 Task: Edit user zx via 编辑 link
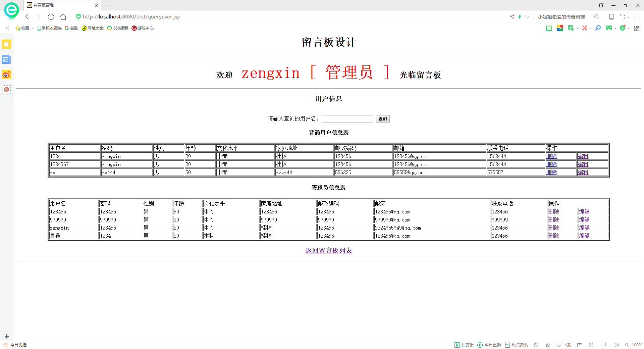[x=583, y=172]
